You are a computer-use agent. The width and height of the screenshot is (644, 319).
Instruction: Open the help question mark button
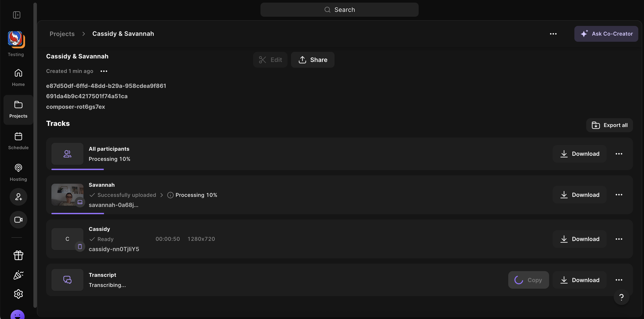click(621, 297)
